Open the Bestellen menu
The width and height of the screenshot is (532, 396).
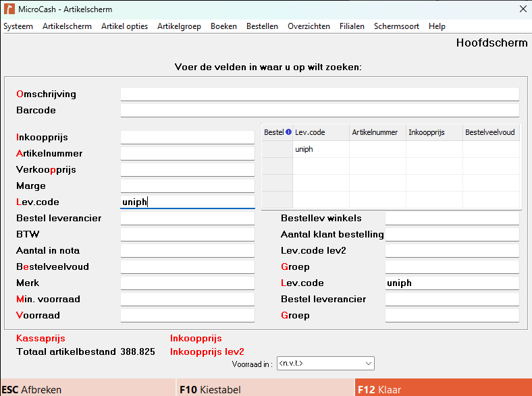pyautogui.click(x=262, y=26)
